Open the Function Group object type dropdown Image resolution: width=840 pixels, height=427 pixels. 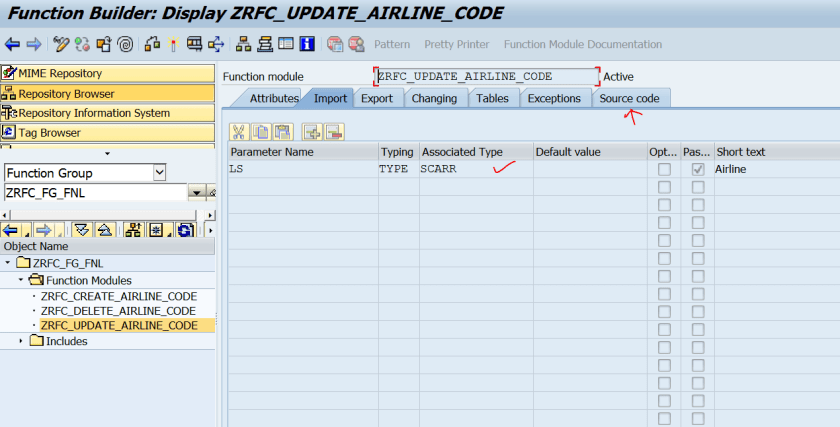point(160,173)
